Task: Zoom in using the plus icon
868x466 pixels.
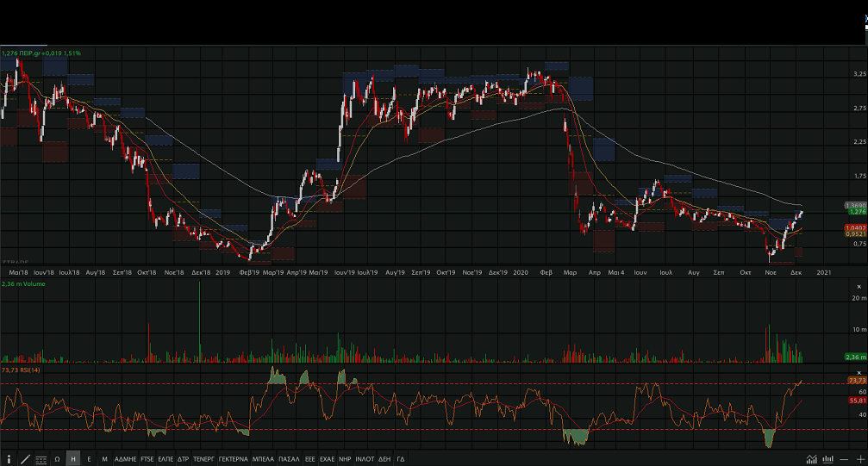Action: pyautogui.click(x=860, y=459)
